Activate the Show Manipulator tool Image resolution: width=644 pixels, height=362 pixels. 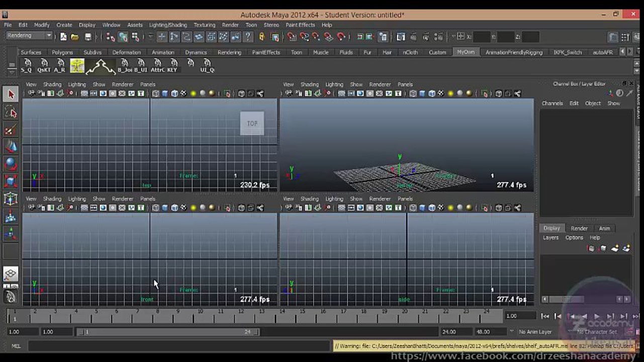pyautogui.click(x=11, y=233)
